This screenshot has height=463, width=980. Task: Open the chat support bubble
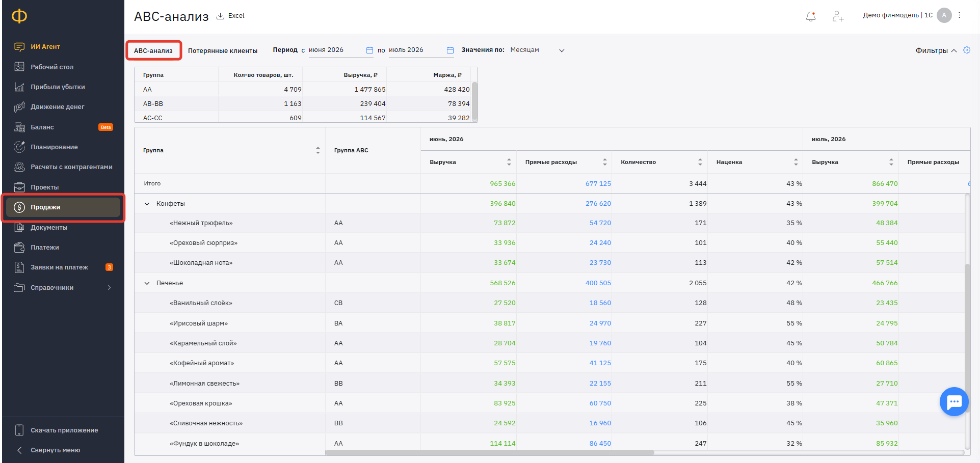pos(954,402)
